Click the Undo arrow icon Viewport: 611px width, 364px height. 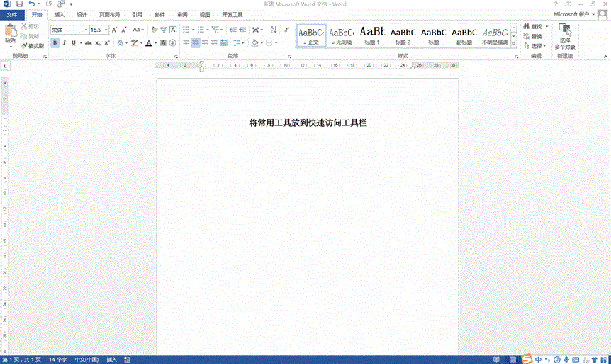tap(32, 4)
